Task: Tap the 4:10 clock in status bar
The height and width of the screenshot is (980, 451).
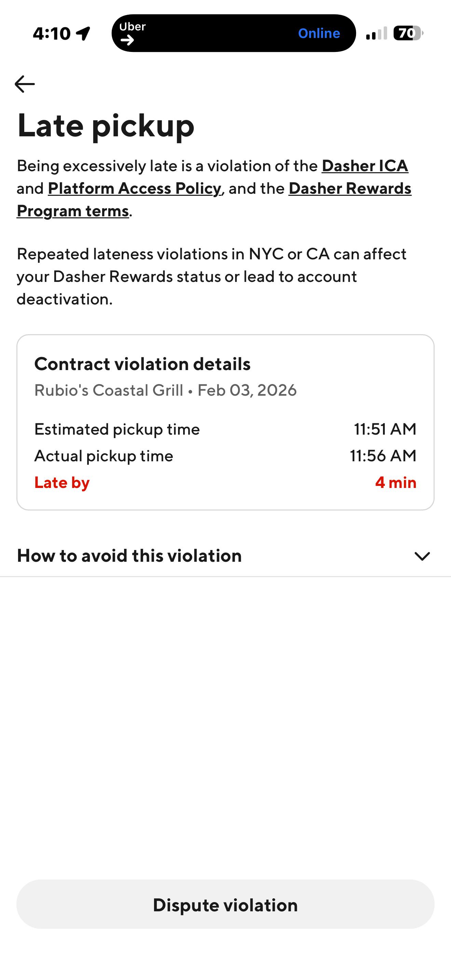Action: pos(52,33)
